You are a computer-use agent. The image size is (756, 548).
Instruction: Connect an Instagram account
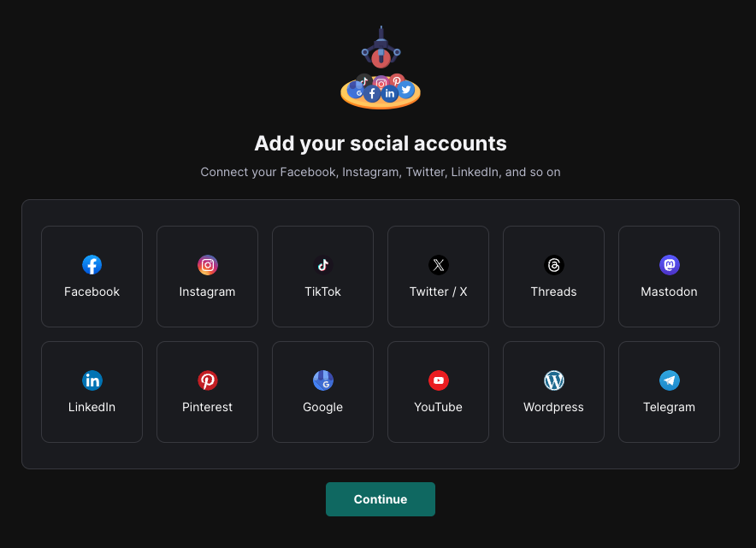[207, 276]
